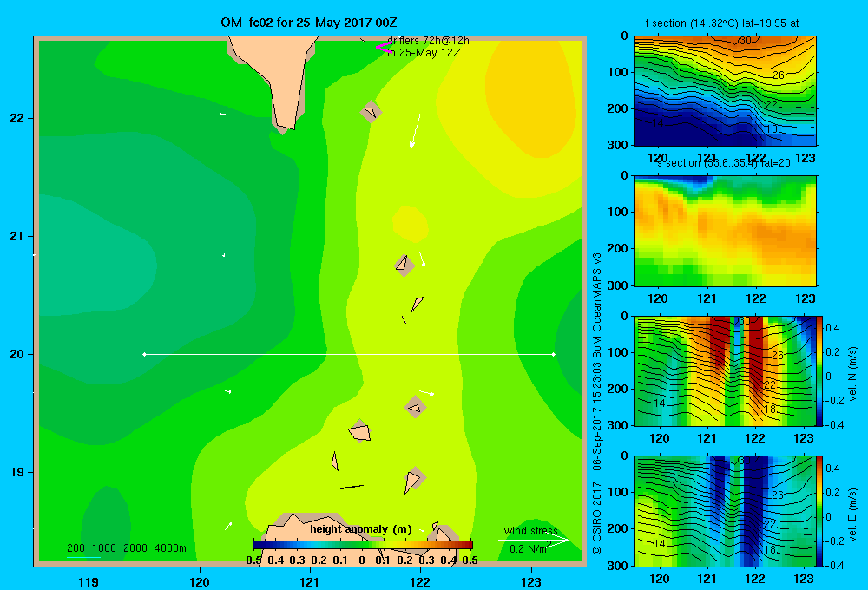The image size is (868, 590).
Task: Click the western endpoint diamond of the section line
Action: click(144, 354)
